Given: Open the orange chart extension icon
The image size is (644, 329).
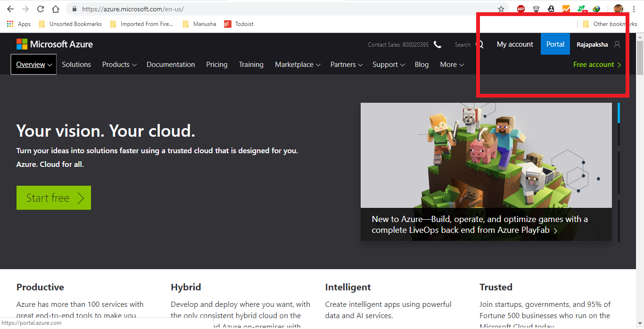Looking at the screenshot, I should (566, 9).
